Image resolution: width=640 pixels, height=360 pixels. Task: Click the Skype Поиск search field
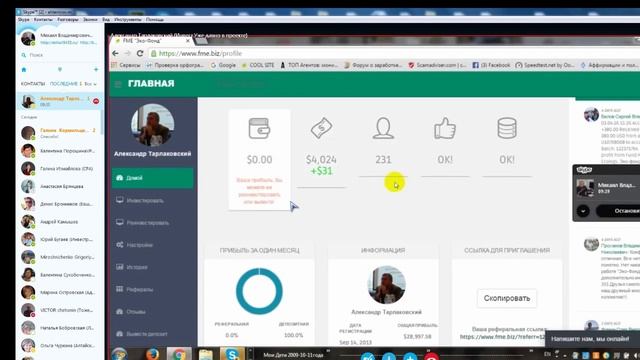60,55
